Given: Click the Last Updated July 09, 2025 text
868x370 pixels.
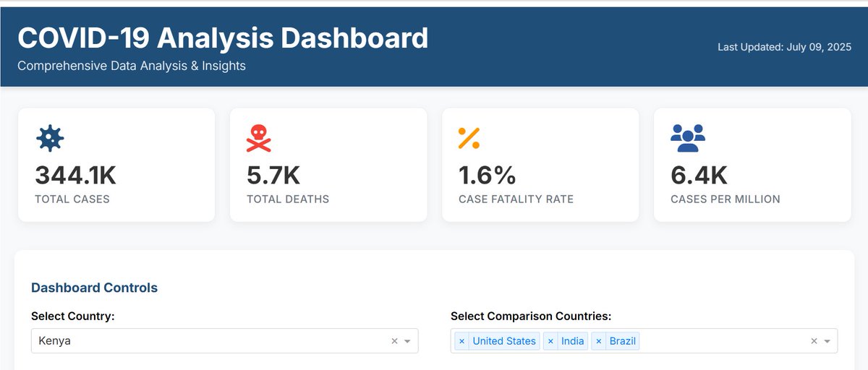Looking at the screenshot, I should point(784,47).
